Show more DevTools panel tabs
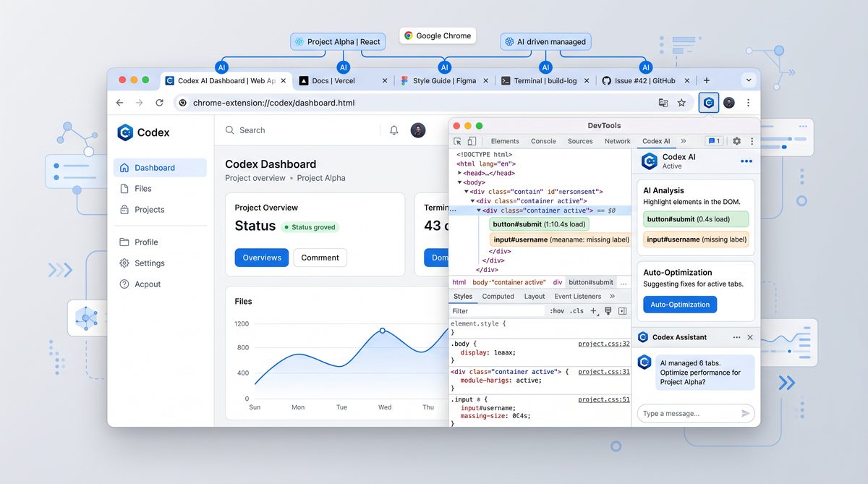This screenshot has height=484, width=868. click(684, 142)
